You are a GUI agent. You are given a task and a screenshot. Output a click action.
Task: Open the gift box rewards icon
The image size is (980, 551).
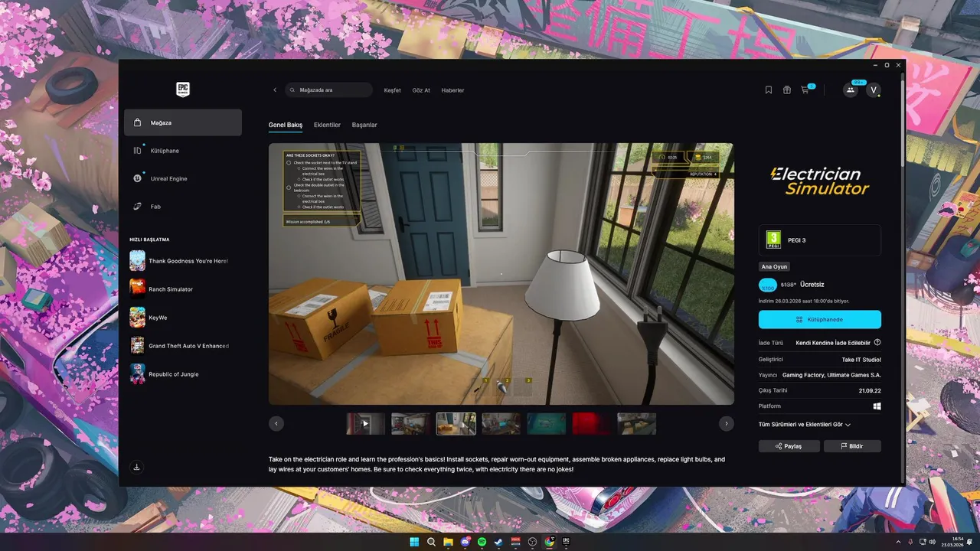786,90
